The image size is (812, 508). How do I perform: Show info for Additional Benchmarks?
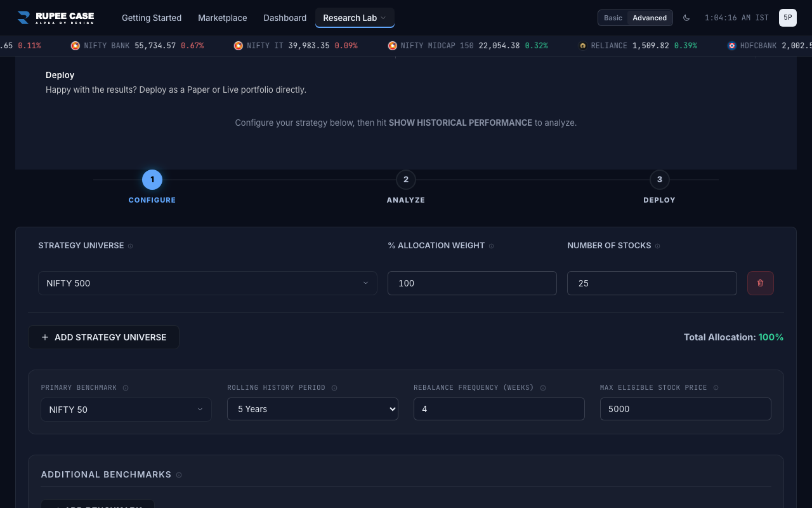coord(179,475)
